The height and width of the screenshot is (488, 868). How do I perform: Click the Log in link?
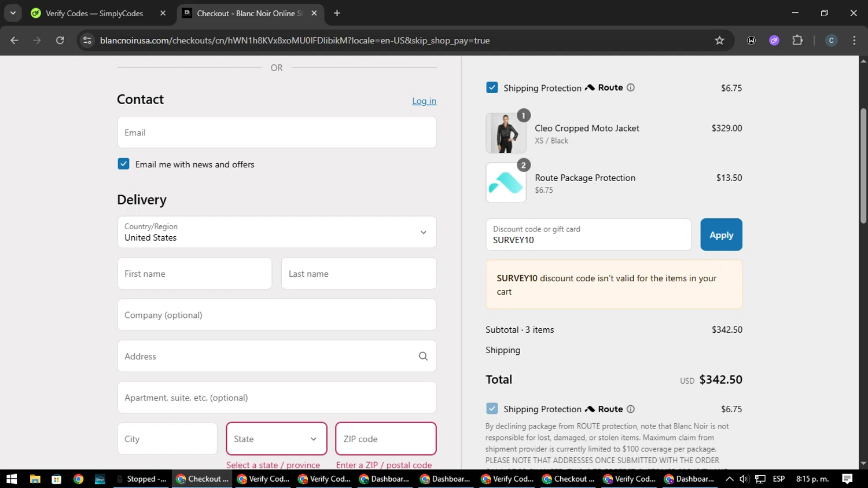(424, 101)
